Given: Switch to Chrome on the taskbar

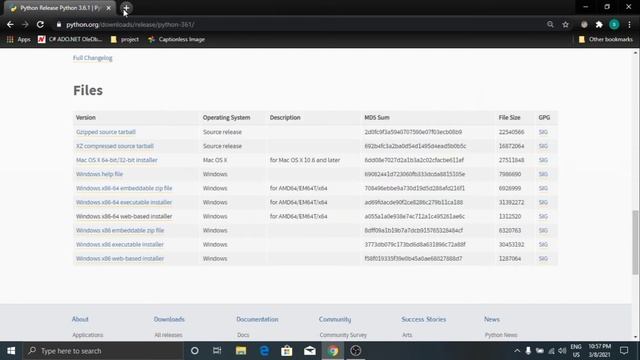Looking at the screenshot, I should click(x=333, y=351).
